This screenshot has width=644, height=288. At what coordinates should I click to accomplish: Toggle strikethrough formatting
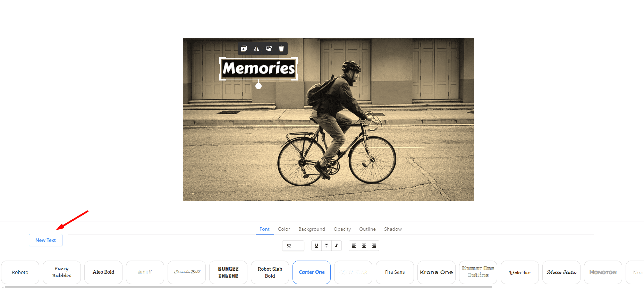point(327,246)
